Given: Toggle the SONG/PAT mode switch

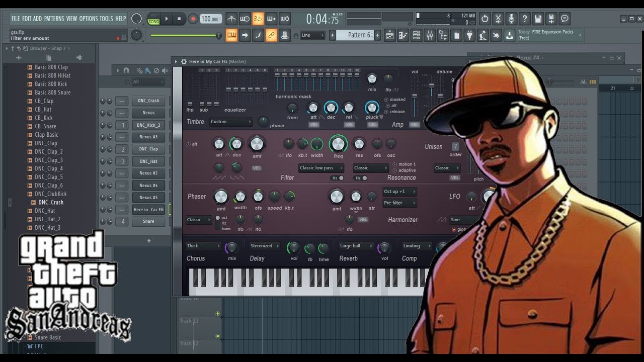Looking at the screenshot, I should pyautogui.click(x=153, y=19).
